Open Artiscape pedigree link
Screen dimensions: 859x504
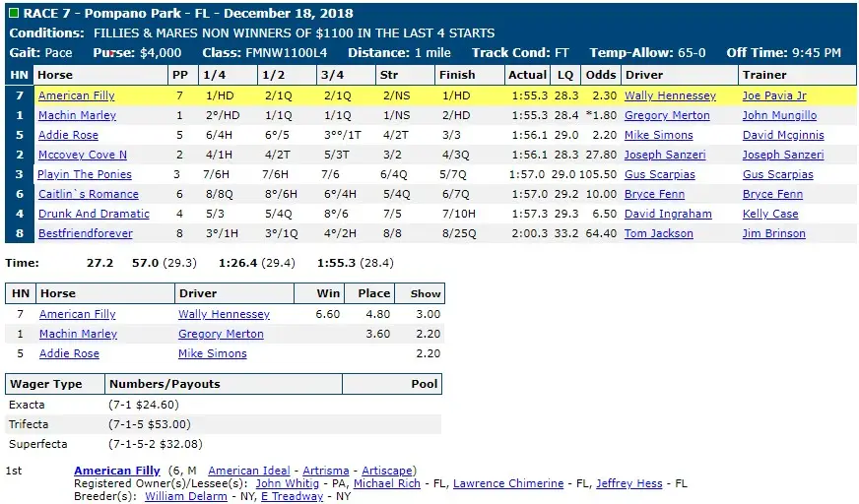[387, 471]
